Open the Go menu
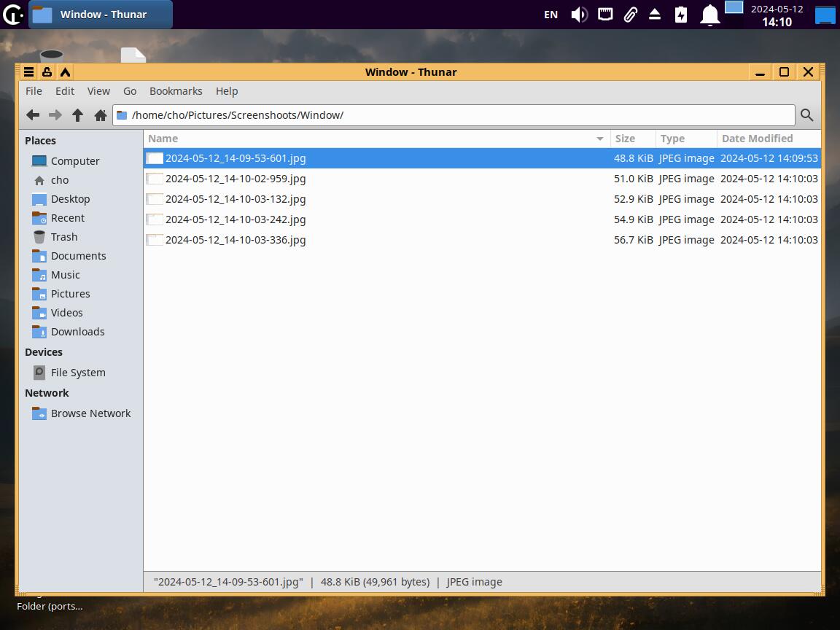This screenshot has height=630, width=840. click(130, 91)
